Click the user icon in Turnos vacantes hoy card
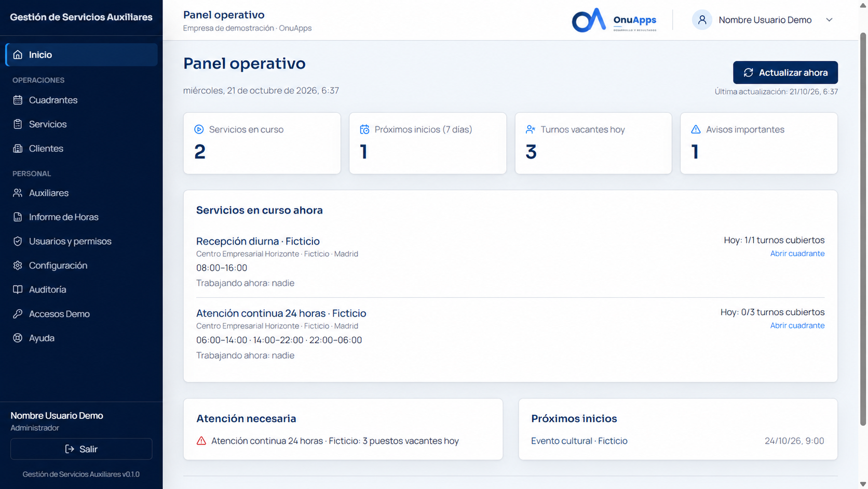 point(530,129)
